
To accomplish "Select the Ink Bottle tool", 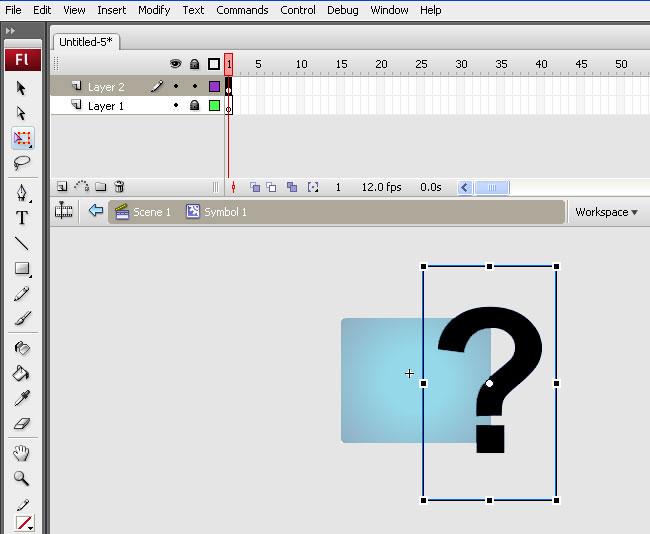I will (22, 348).
